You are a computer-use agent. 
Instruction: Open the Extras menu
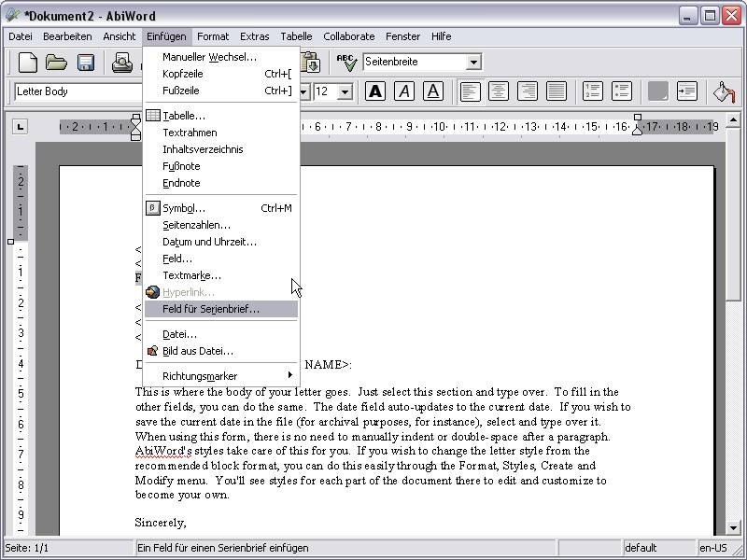pos(254,36)
